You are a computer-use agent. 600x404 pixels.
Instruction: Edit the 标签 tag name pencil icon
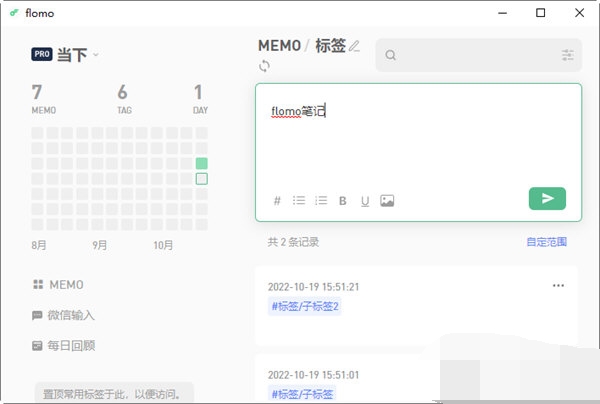click(x=354, y=46)
